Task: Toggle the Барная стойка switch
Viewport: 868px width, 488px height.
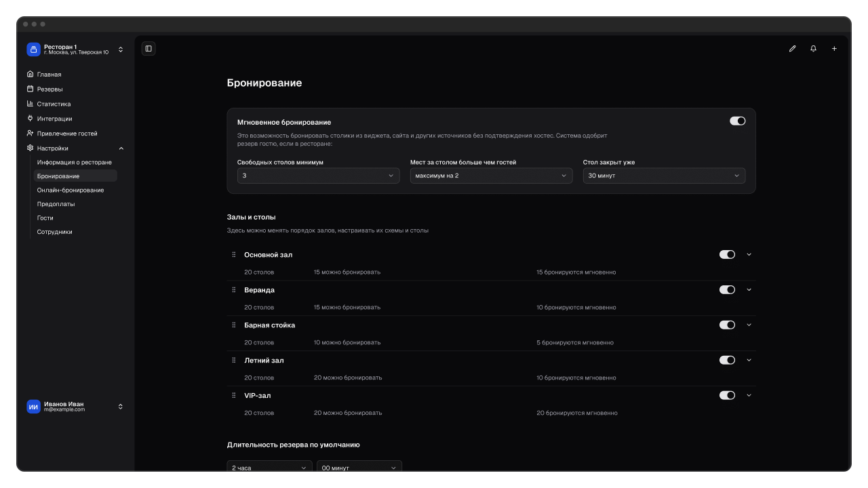Action: [727, 325]
